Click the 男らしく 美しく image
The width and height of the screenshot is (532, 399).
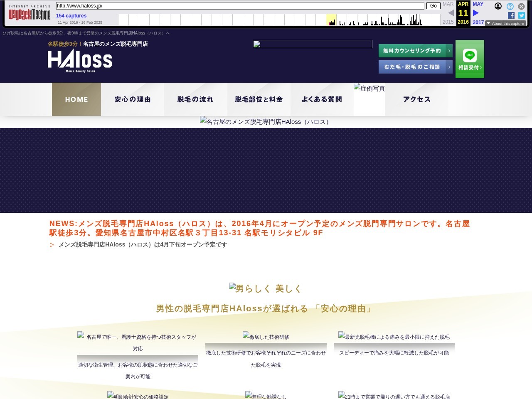point(266,288)
